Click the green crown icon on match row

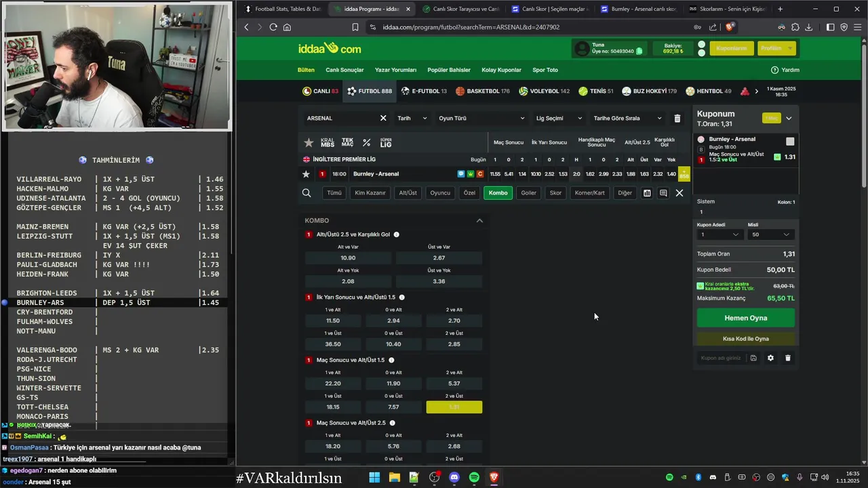click(471, 174)
